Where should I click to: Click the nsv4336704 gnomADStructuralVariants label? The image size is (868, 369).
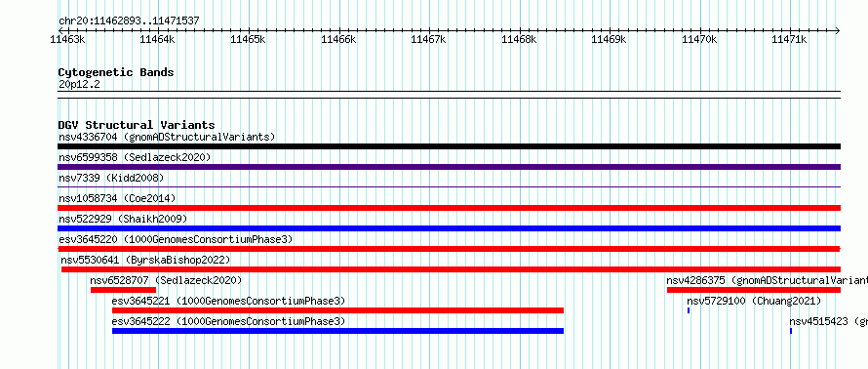tap(167, 137)
